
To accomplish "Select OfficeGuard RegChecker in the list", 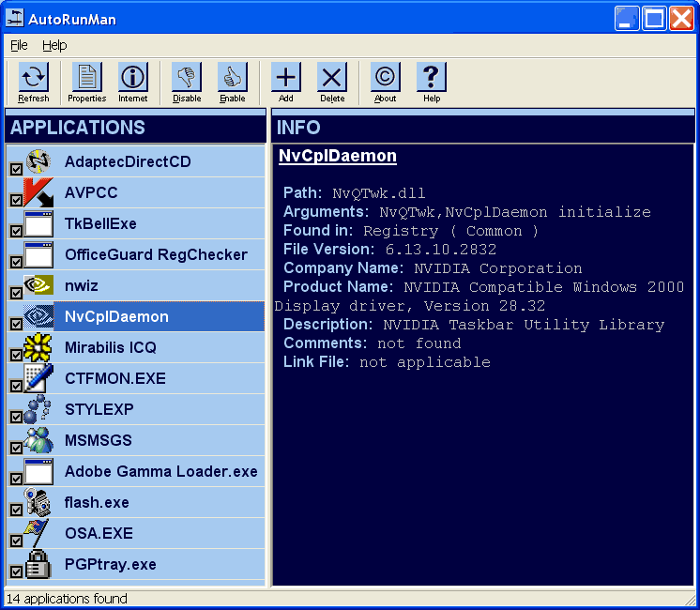I will (156, 255).
